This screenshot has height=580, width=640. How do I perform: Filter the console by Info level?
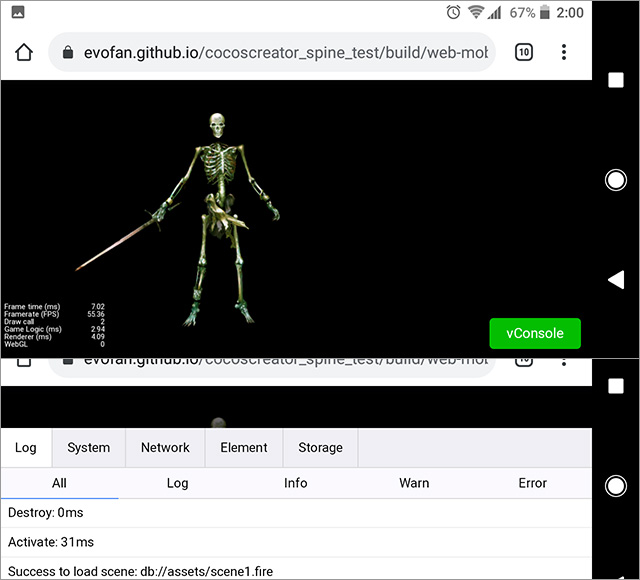296,483
